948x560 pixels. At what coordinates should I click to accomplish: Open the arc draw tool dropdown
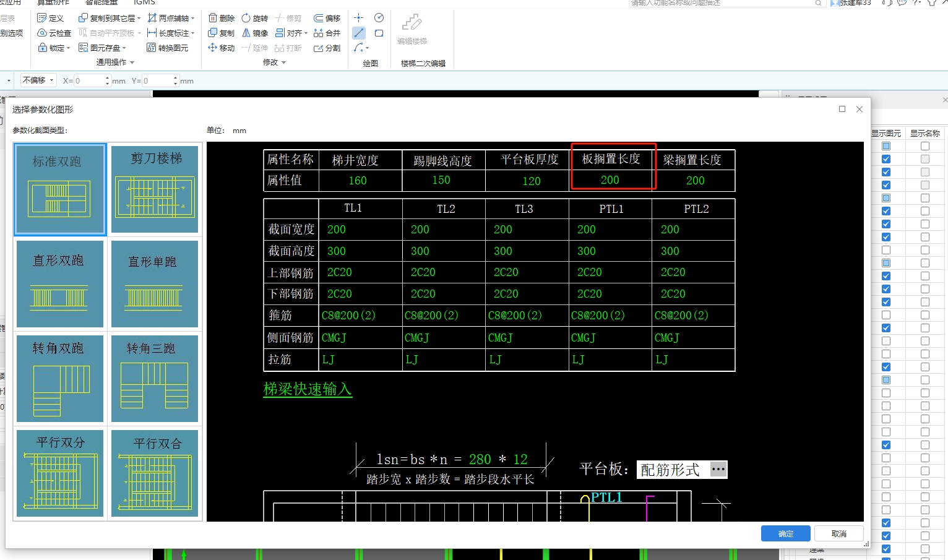point(368,48)
